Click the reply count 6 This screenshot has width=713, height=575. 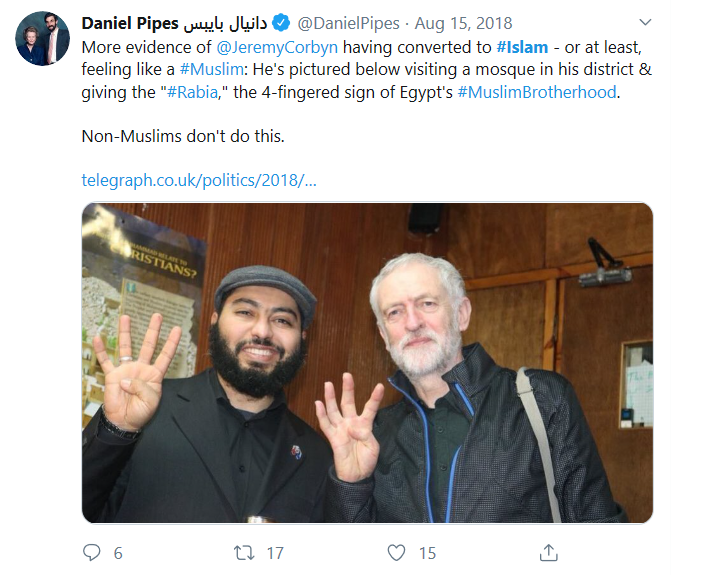(x=118, y=553)
